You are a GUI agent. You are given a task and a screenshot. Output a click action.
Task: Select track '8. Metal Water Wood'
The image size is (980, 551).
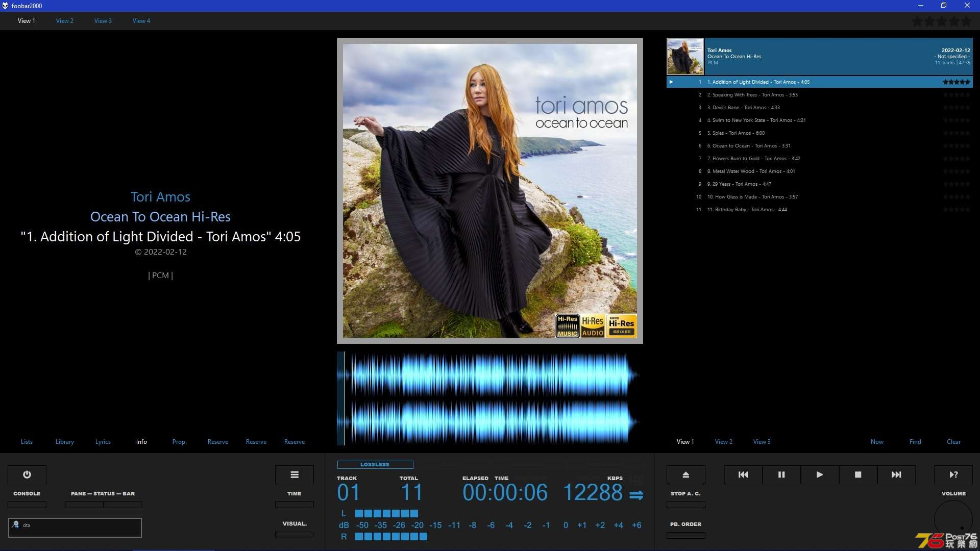pyautogui.click(x=819, y=171)
